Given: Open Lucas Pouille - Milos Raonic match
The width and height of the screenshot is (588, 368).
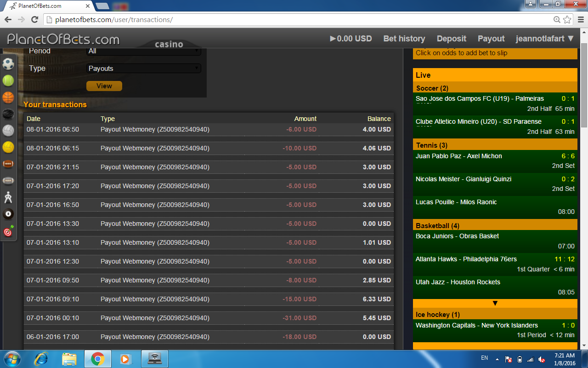Looking at the screenshot, I should [x=495, y=207].
